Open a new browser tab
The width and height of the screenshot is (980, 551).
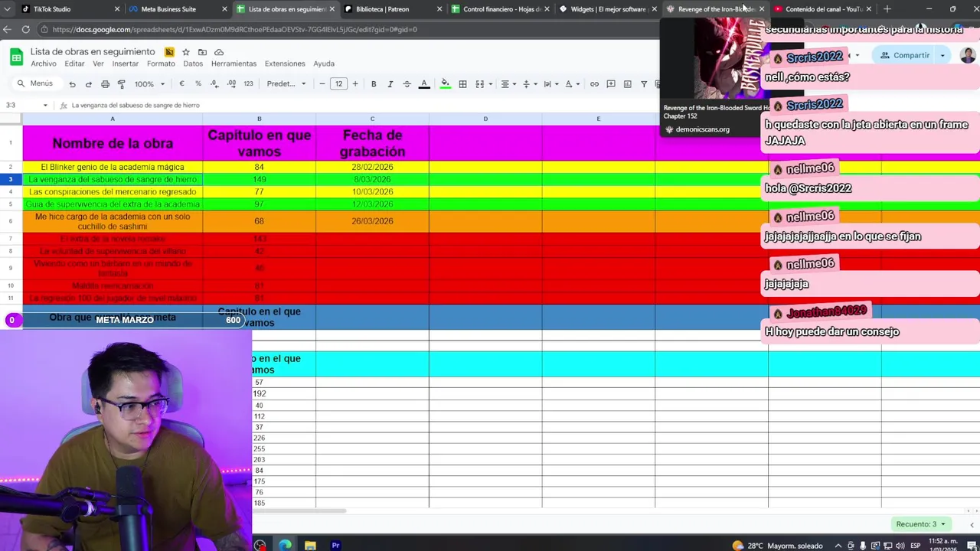887,9
